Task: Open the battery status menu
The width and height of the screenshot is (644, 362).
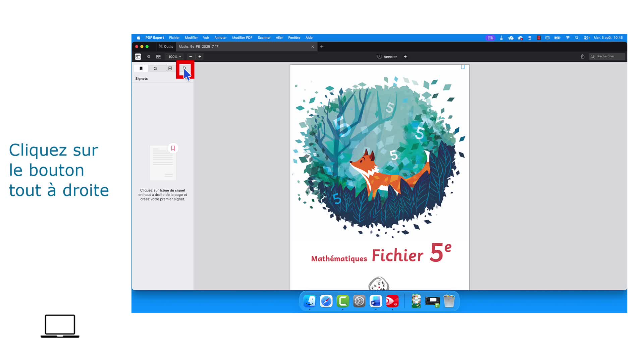Action: coord(557,38)
